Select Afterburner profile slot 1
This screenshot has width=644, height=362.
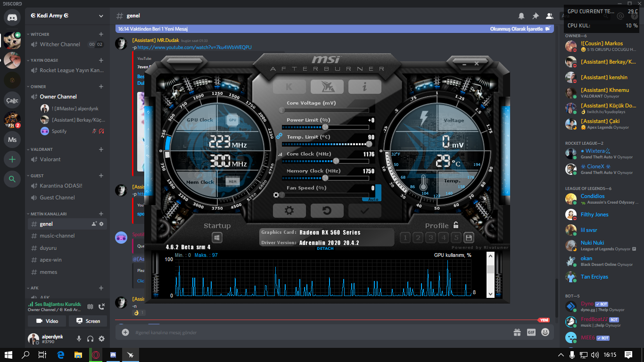[405, 238]
